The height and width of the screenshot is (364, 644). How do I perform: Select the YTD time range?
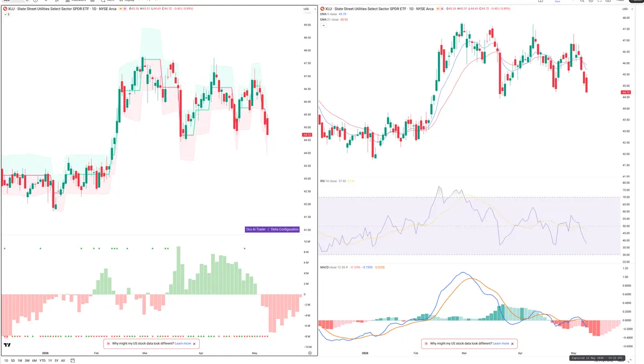42,360
